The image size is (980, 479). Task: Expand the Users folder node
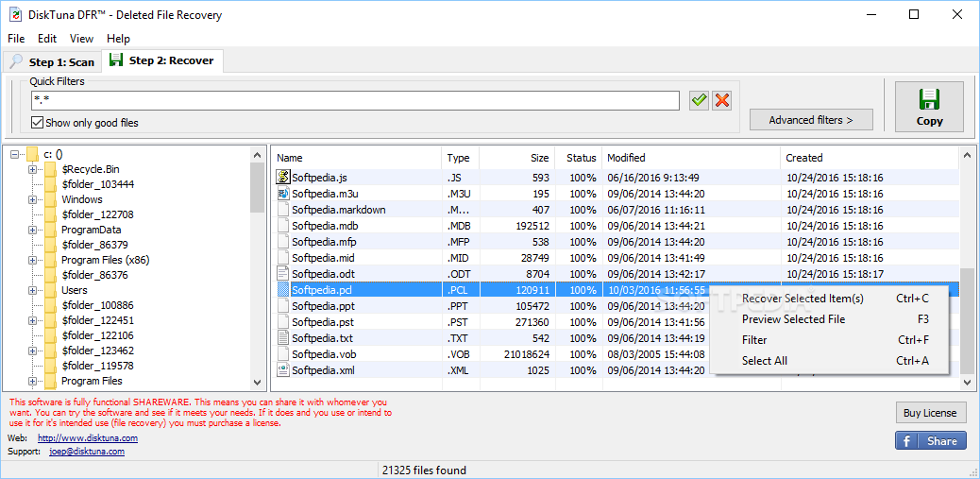click(x=32, y=290)
